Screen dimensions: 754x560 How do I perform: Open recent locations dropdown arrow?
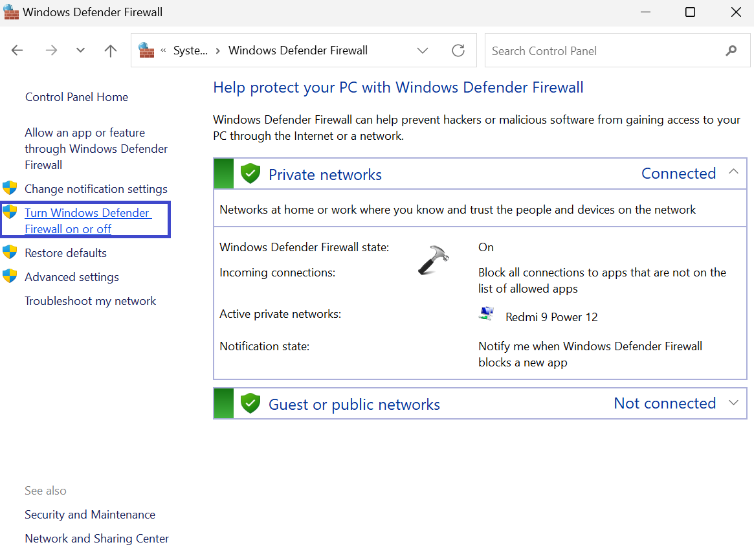80,50
